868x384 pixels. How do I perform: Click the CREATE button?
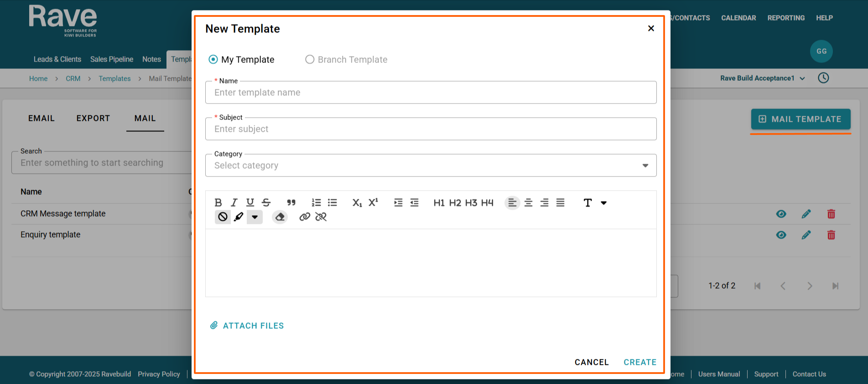click(639, 362)
